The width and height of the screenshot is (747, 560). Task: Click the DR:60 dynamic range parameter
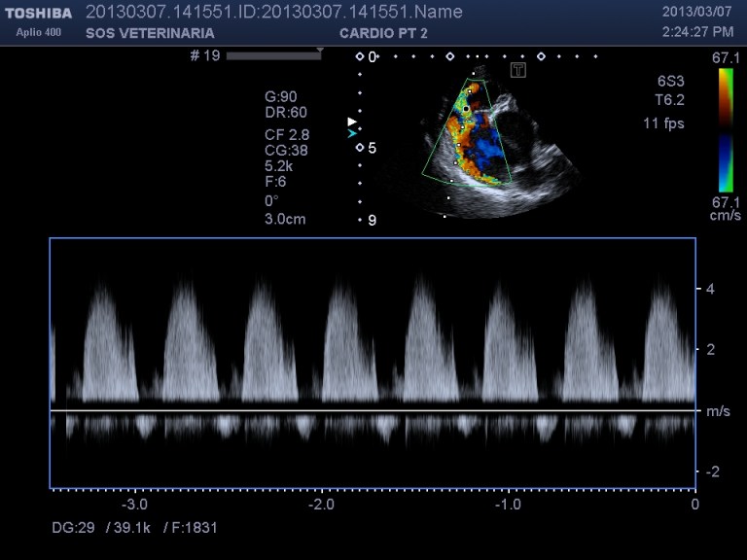[x=286, y=112]
